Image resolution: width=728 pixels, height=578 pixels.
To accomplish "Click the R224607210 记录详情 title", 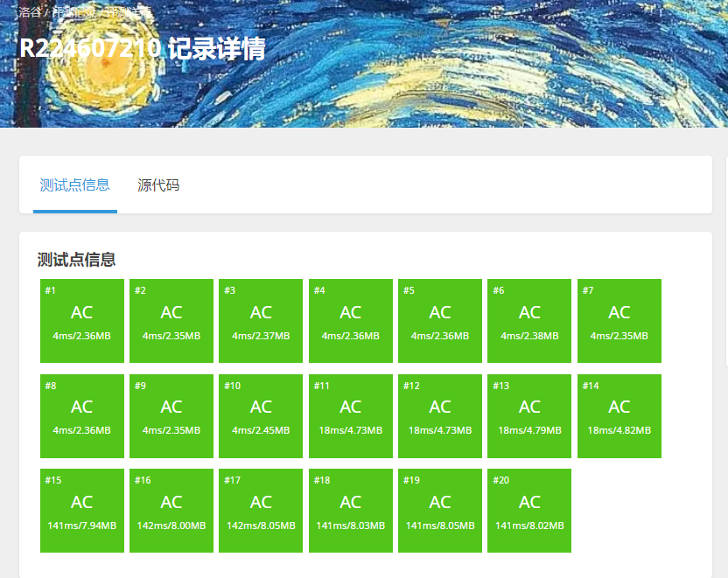I will click(x=142, y=48).
